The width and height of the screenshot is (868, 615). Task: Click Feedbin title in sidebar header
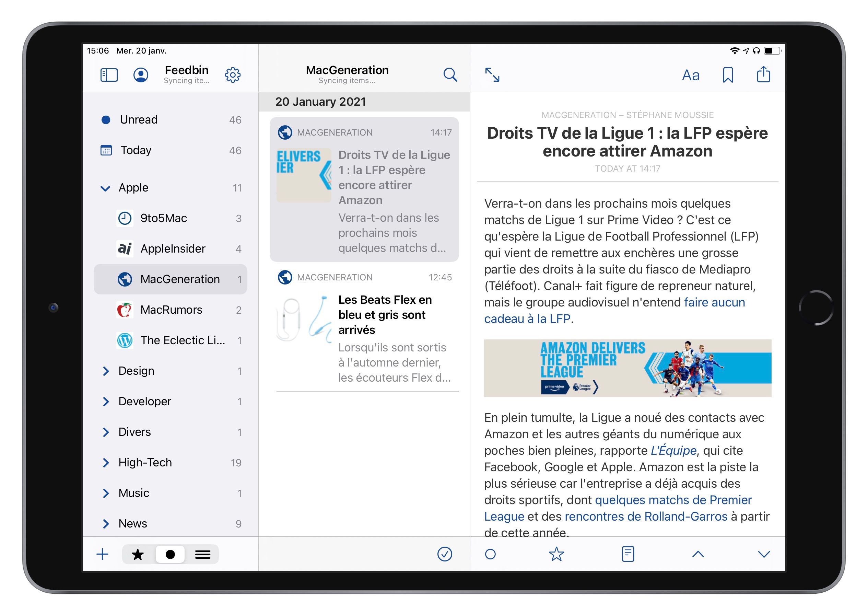pos(186,70)
